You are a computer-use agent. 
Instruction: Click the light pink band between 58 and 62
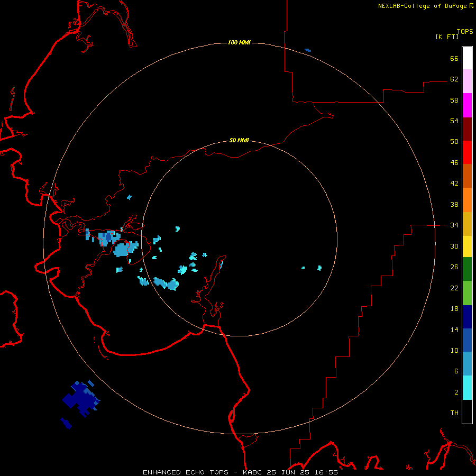coord(467,81)
